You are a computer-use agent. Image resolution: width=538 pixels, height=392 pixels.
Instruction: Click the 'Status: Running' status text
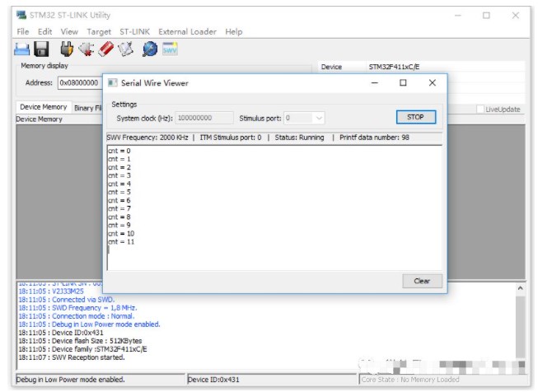pos(299,138)
